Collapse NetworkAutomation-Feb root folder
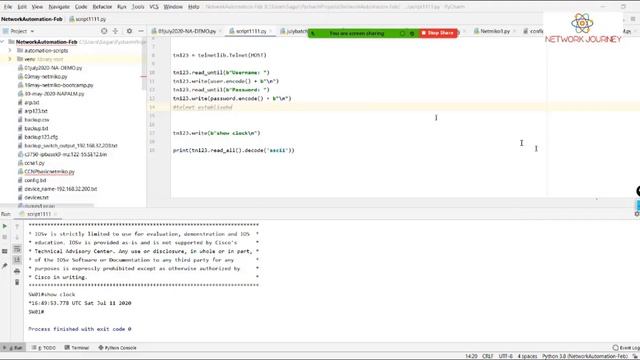640x360 pixels. click(3, 42)
